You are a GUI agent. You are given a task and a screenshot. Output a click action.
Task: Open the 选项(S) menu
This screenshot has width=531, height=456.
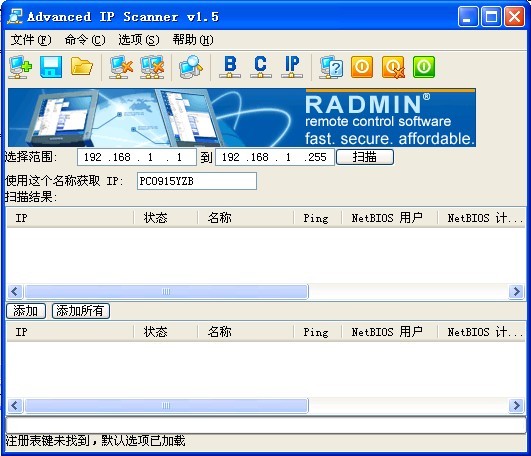(x=139, y=40)
